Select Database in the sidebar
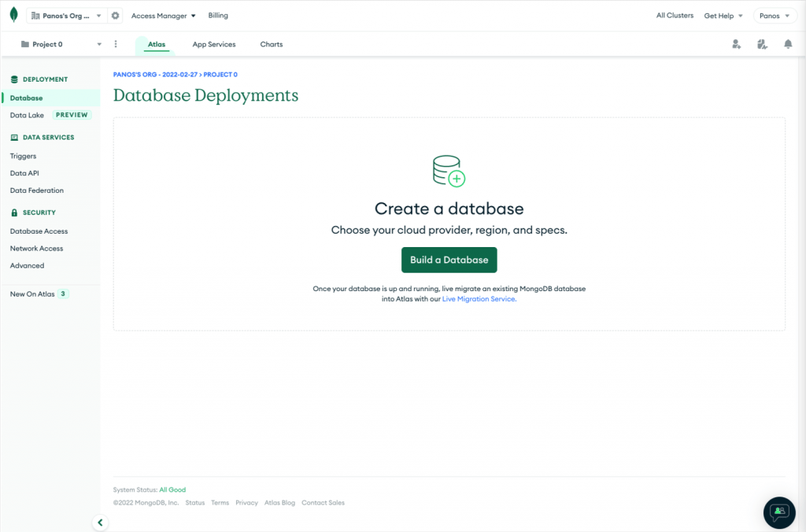This screenshot has height=532, width=806. (51, 98)
